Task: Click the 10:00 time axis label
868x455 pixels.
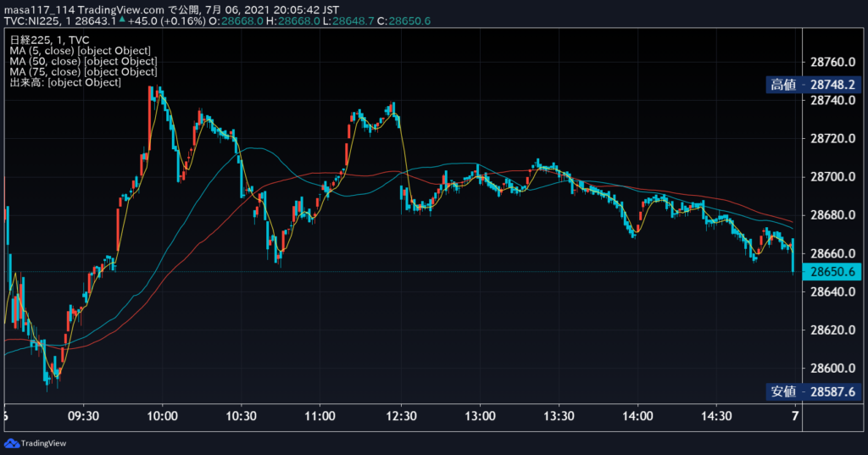Action: (x=162, y=416)
